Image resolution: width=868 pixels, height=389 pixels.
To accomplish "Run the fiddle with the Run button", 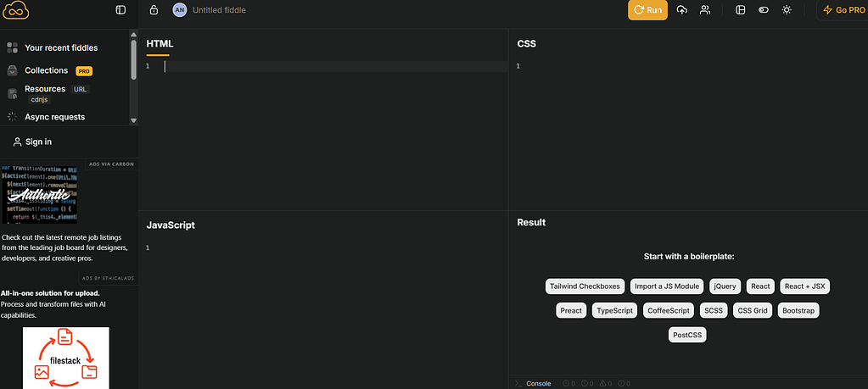I will (x=647, y=10).
